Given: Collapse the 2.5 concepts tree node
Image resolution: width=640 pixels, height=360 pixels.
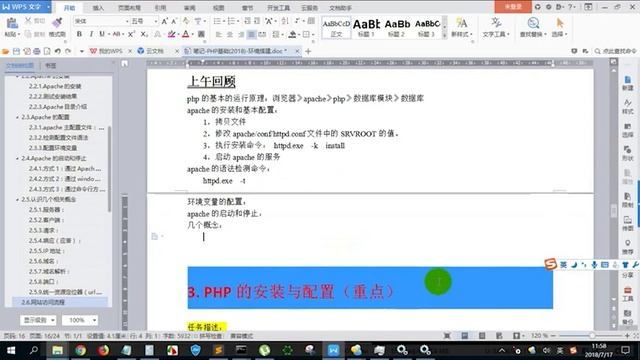Looking at the screenshot, I should [x=18, y=200].
